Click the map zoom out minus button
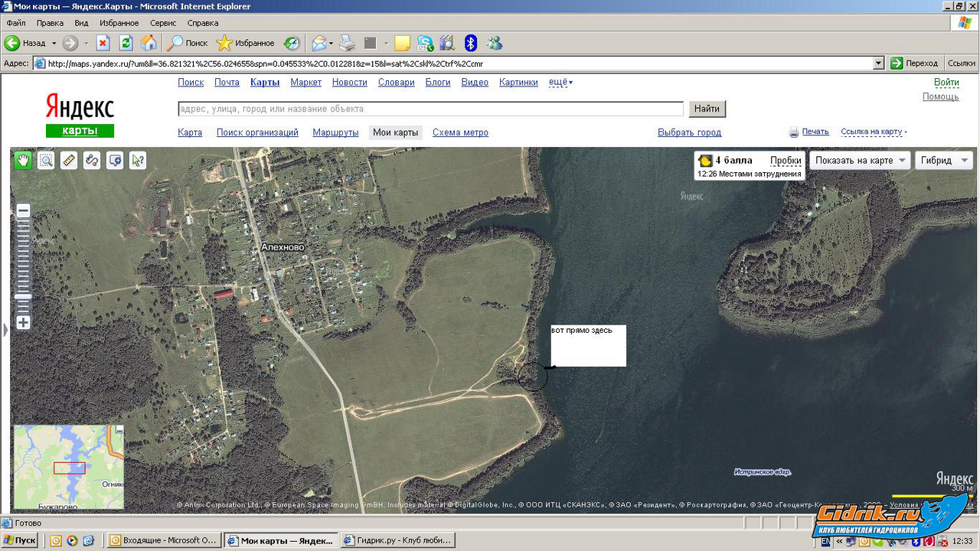The image size is (980, 551). (24, 211)
